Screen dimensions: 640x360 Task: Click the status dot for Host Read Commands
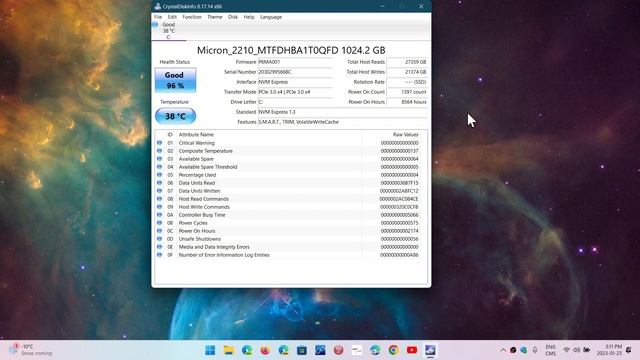(160, 199)
